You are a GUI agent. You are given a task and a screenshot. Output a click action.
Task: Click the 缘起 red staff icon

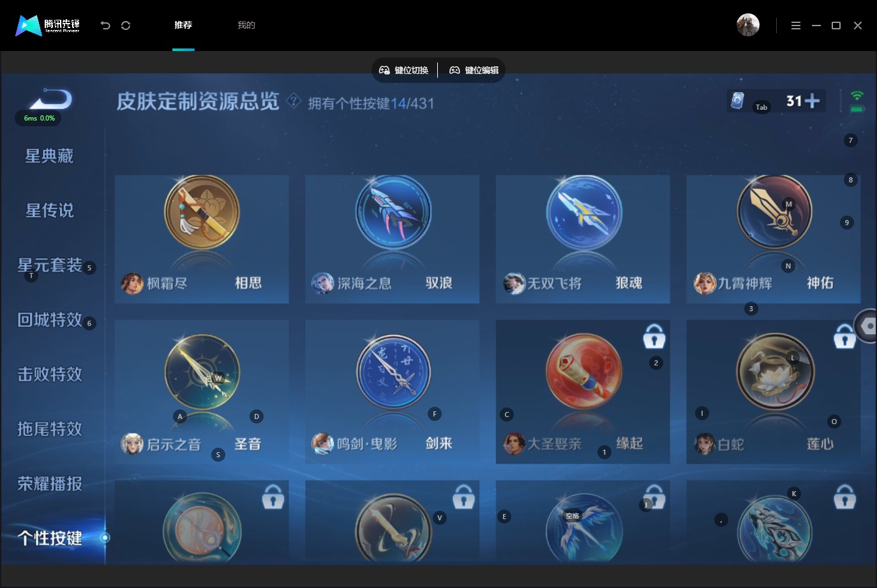[583, 372]
